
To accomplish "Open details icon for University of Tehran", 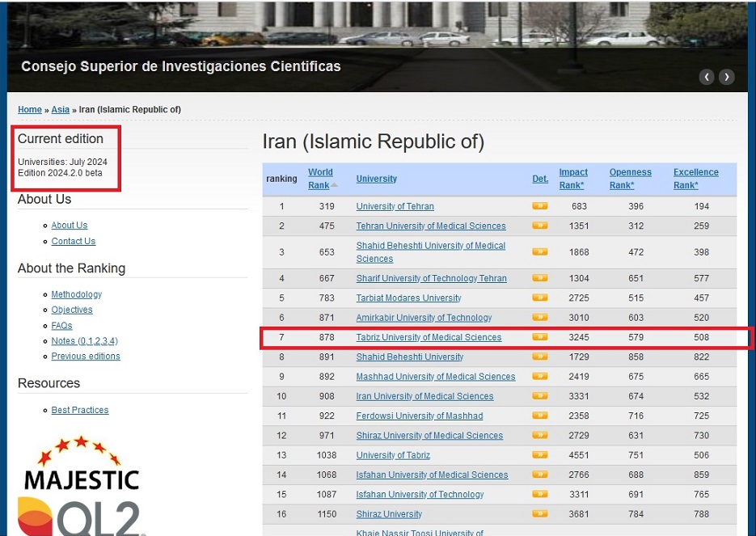I will (539, 206).
